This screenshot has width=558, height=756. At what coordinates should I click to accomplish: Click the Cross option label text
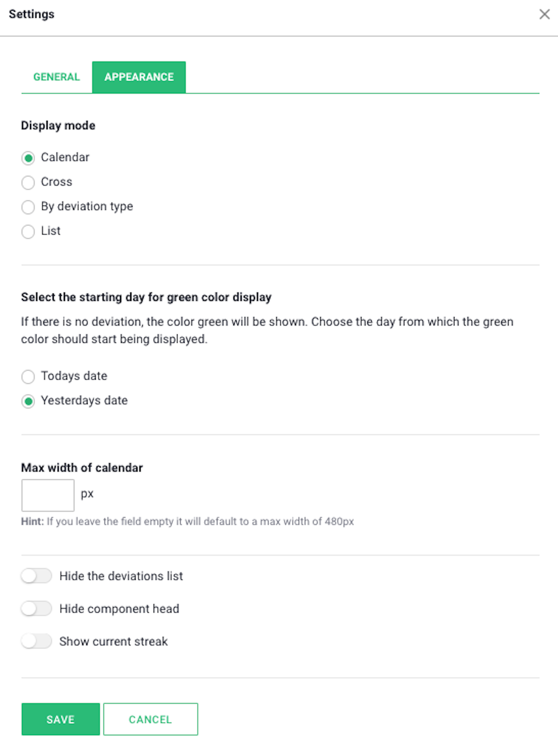57,182
